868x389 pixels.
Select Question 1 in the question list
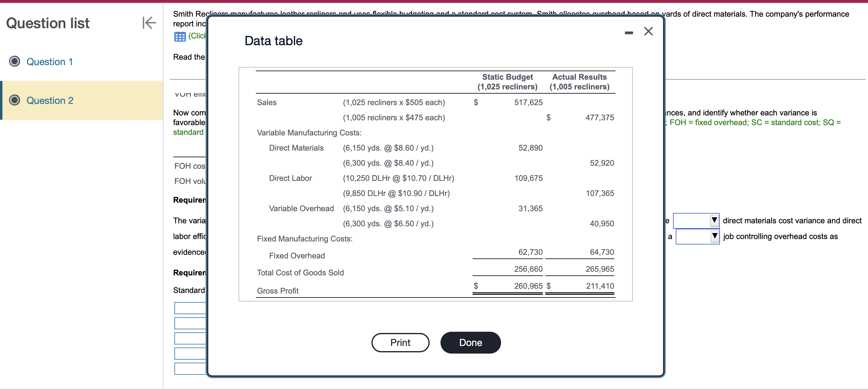click(x=49, y=62)
